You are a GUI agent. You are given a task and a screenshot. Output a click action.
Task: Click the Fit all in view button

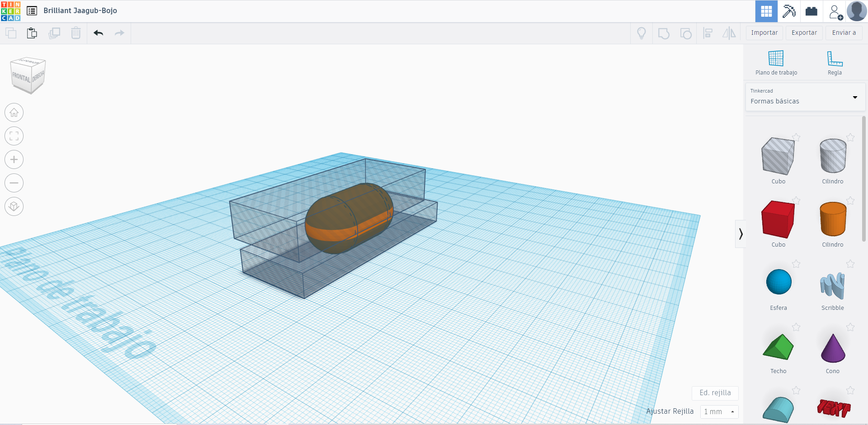coord(14,136)
